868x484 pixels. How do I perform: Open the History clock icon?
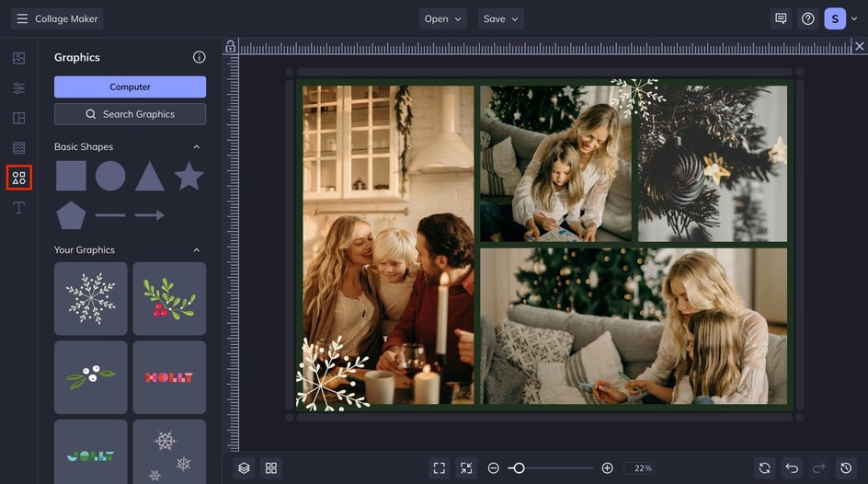coord(846,468)
